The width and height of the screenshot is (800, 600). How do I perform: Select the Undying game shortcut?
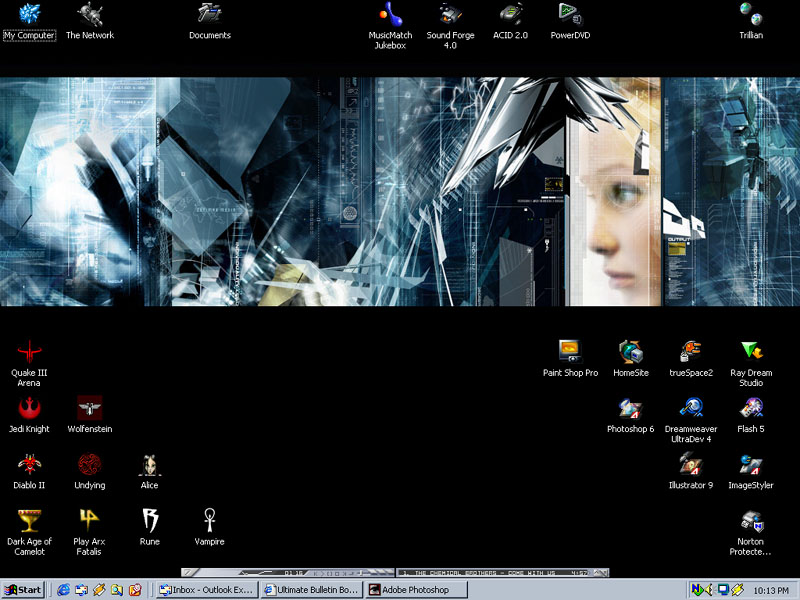(x=90, y=471)
